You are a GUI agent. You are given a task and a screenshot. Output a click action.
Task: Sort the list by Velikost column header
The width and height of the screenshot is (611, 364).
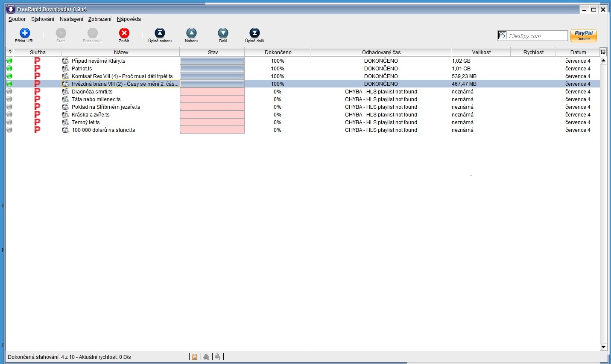(x=481, y=52)
